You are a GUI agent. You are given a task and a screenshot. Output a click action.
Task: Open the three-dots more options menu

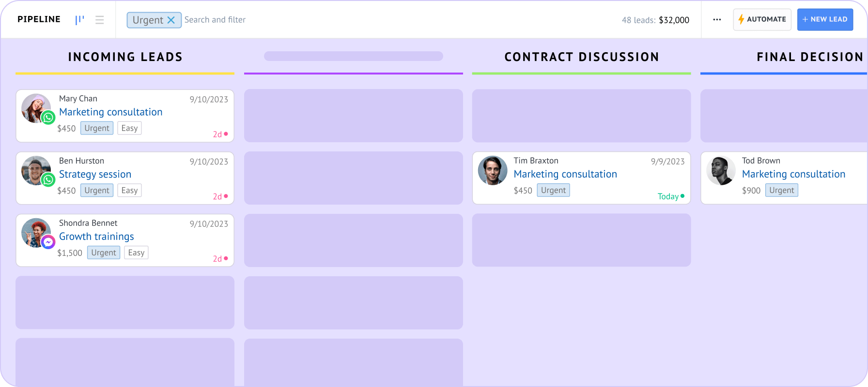(x=717, y=20)
